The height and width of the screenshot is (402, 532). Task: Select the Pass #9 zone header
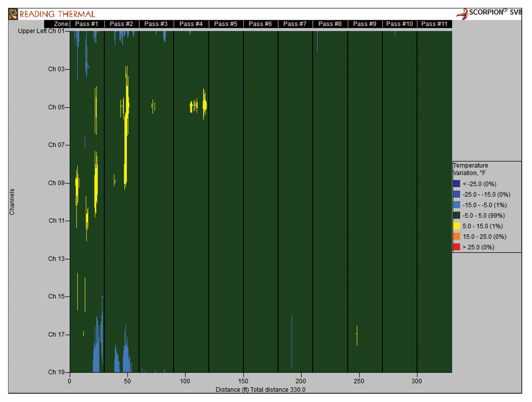pyautogui.click(x=365, y=24)
